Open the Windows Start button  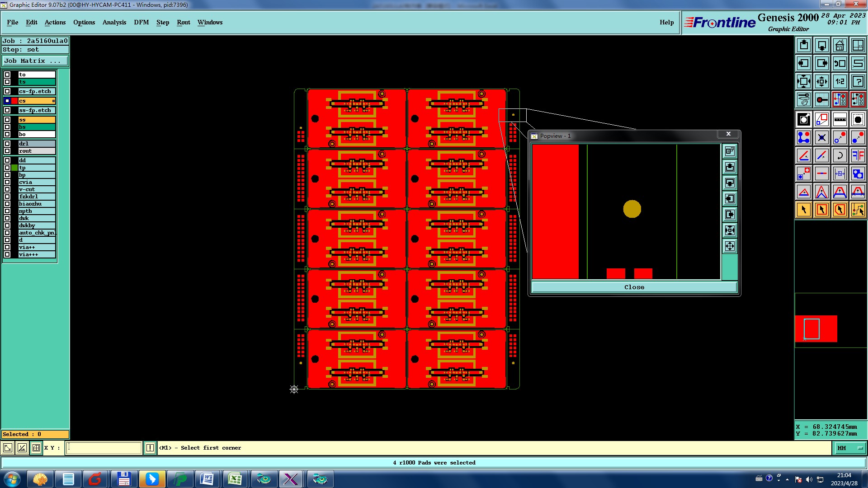click(12, 479)
